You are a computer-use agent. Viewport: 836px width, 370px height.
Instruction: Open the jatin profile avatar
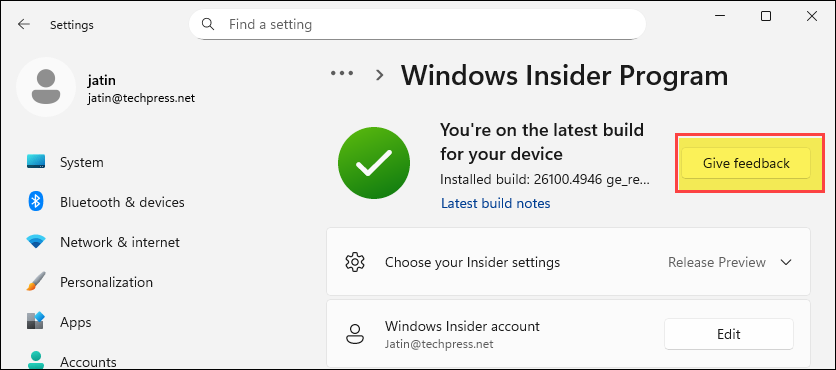(46, 87)
